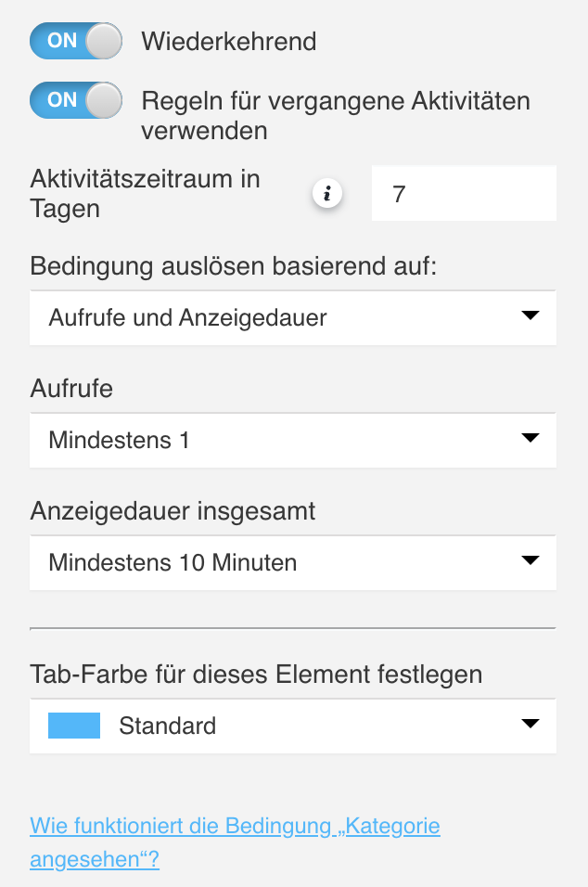Click the arrow icon in the Aufrufe dropdown
Screen dimensions: 588x887
[x=530, y=438]
